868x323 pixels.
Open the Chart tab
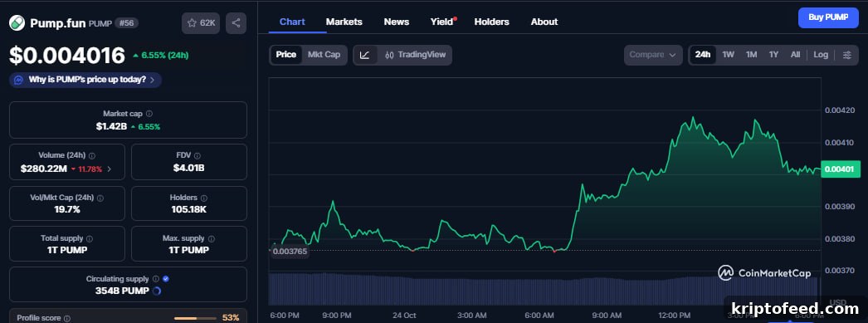click(x=292, y=22)
